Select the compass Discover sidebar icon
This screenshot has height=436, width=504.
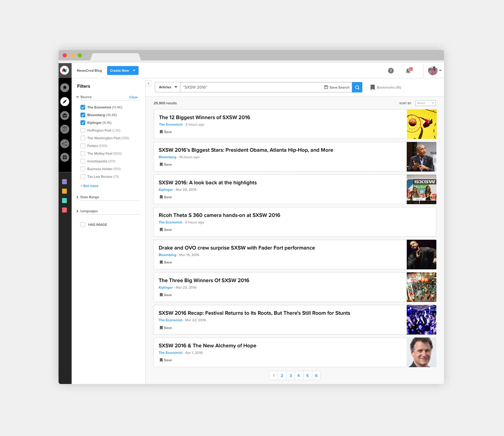65,101
